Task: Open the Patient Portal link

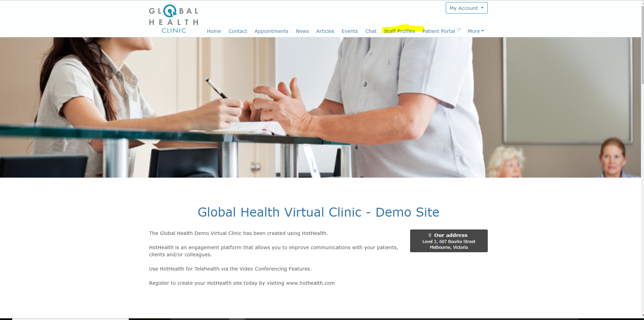Action: 438,31
